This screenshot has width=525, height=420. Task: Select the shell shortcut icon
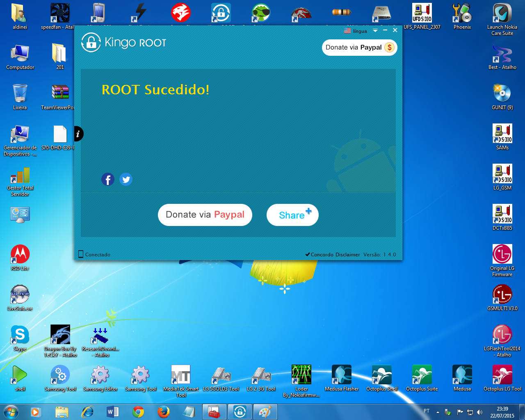pos(20,378)
